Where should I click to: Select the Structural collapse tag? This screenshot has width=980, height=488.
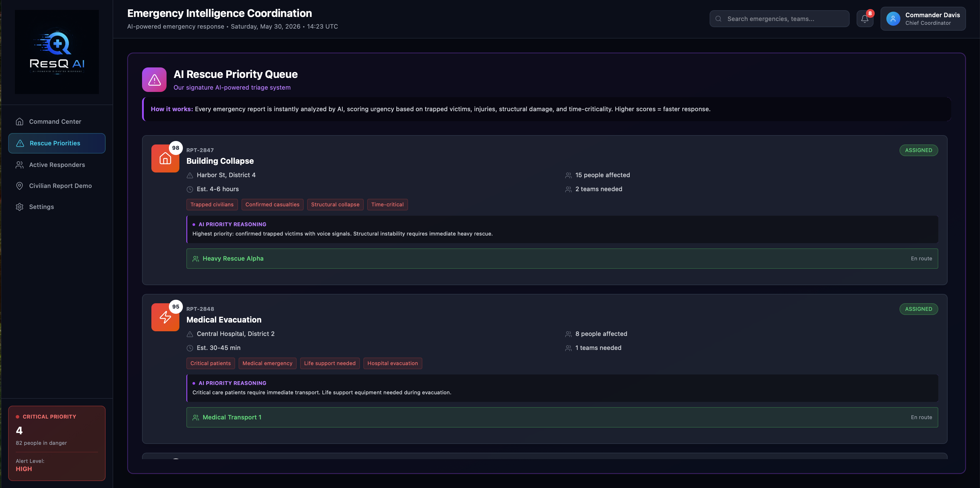point(335,204)
